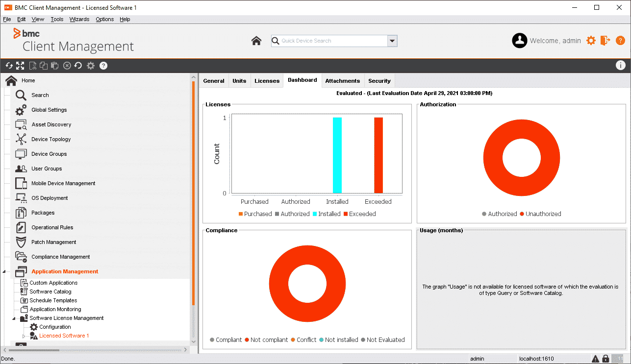Click sidebar vertical scrollbar up arrow
631x364 pixels.
193,77
